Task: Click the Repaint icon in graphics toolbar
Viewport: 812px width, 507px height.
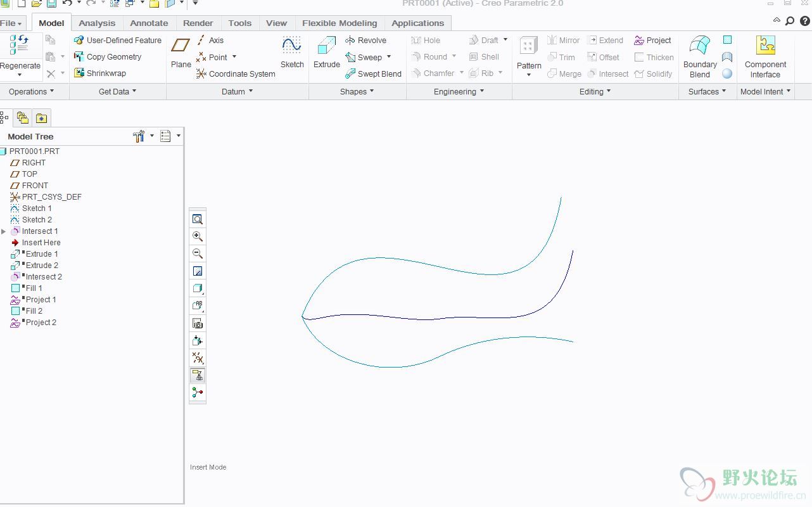Action: tap(198, 271)
